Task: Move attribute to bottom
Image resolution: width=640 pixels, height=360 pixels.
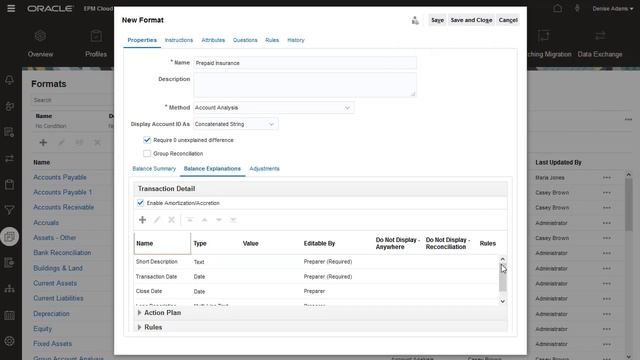Action: [x=233, y=220]
